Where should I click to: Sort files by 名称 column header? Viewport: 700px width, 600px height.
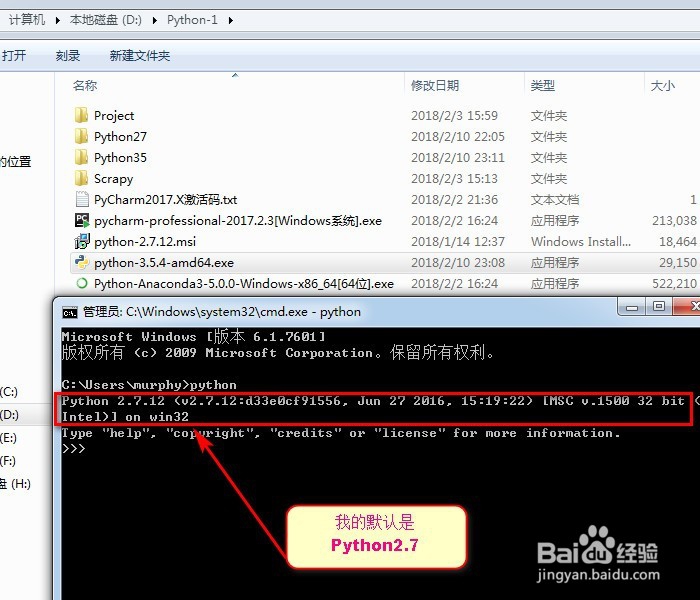tap(85, 85)
